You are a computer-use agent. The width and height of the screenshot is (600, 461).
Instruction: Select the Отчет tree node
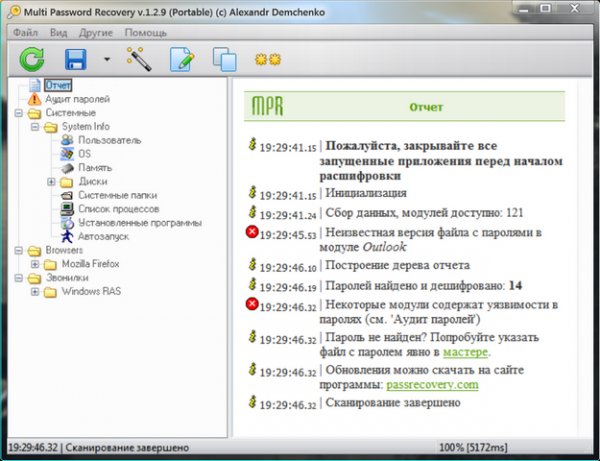click(x=58, y=85)
